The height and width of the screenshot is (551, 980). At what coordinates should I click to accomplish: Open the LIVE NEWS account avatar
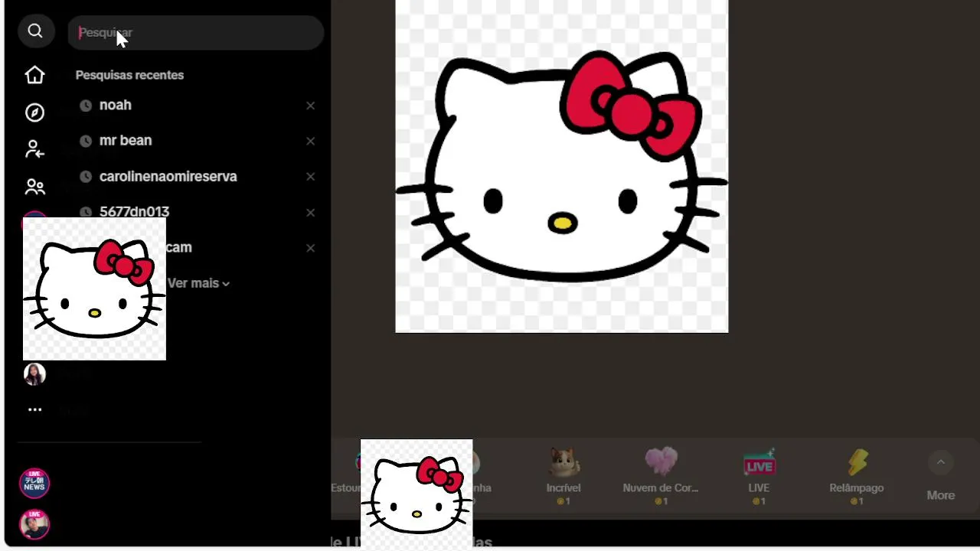click(34, 483)
